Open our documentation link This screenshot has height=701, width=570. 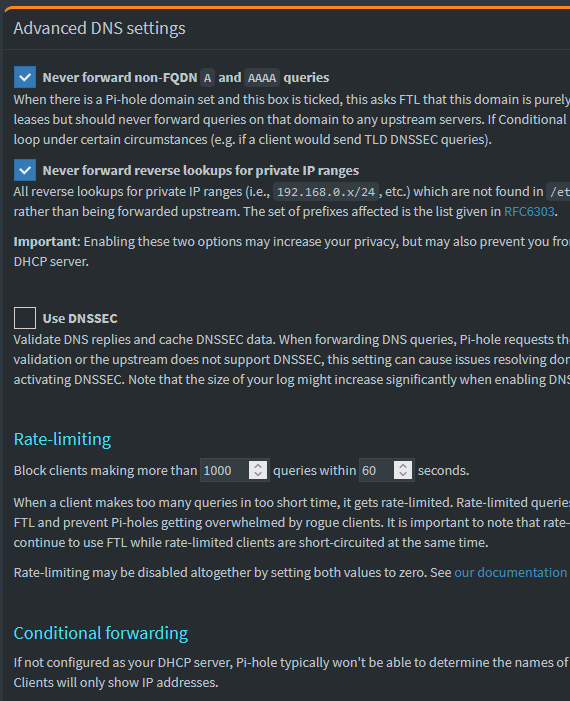[511, 572]
